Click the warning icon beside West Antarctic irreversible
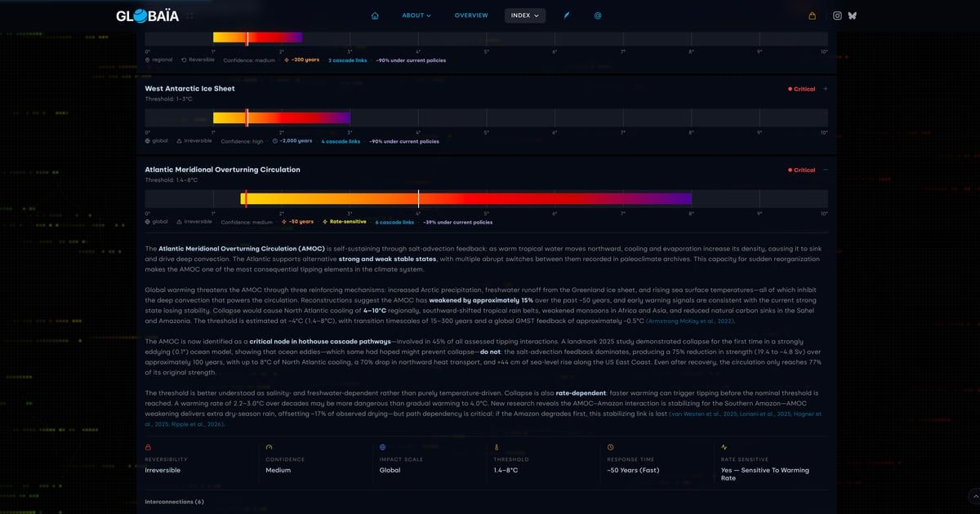The image size is (980, 514). [179, 141]
